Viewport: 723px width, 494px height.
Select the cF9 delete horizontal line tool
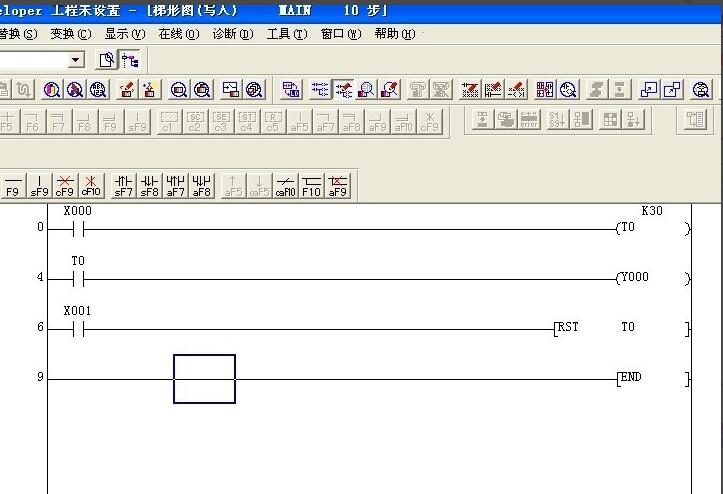[65, 186]
